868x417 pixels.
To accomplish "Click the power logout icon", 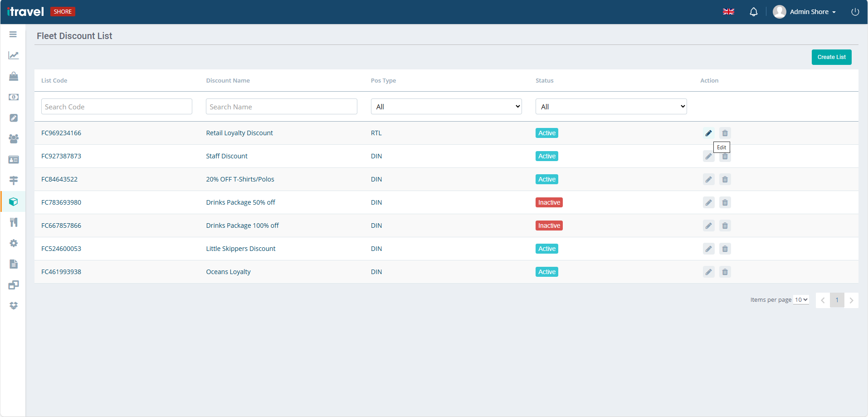I will point(855,12).
